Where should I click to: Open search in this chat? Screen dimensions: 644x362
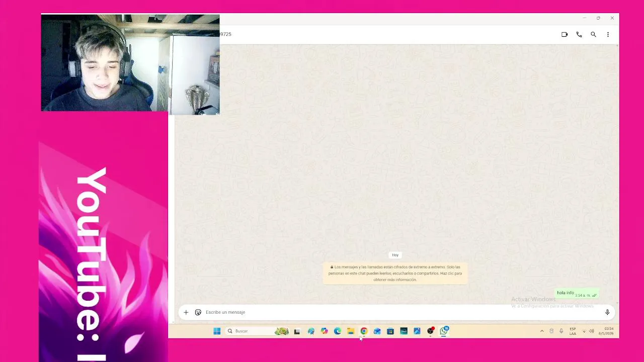coord(594,35)
